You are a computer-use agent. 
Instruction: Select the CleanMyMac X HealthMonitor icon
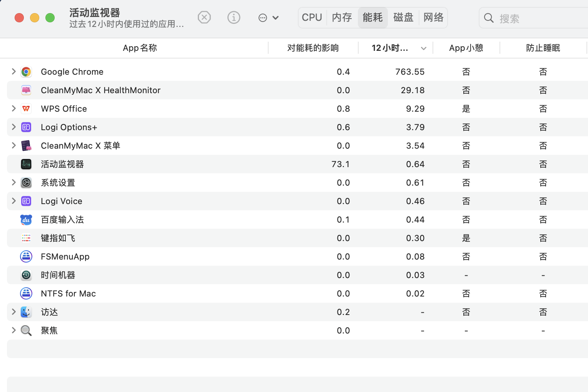26,90
